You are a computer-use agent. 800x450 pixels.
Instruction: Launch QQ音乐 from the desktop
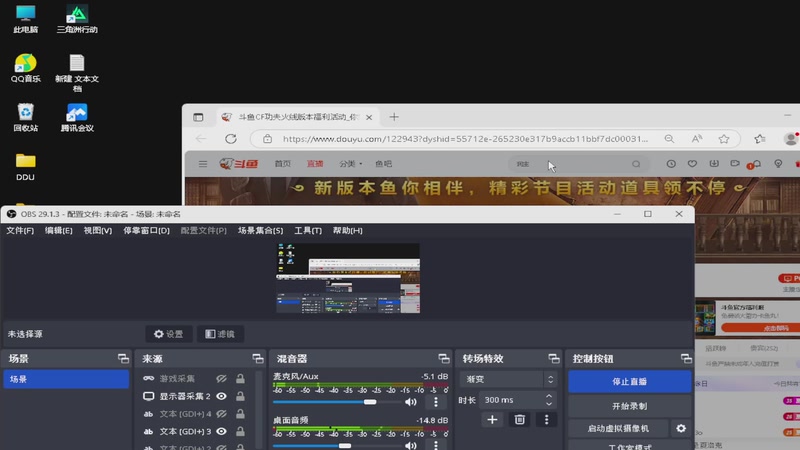[26, 68]
